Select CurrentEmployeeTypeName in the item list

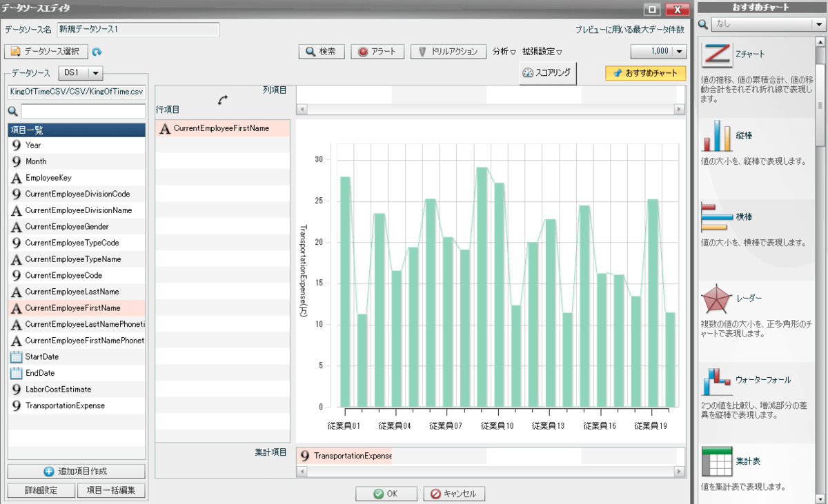click(77, 259)
